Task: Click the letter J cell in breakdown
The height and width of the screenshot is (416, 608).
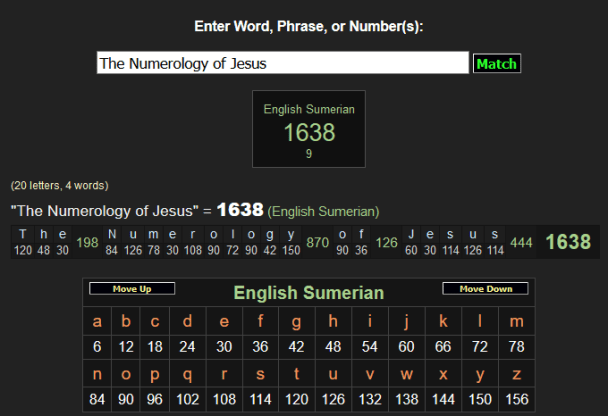Action: pos(411,234)
